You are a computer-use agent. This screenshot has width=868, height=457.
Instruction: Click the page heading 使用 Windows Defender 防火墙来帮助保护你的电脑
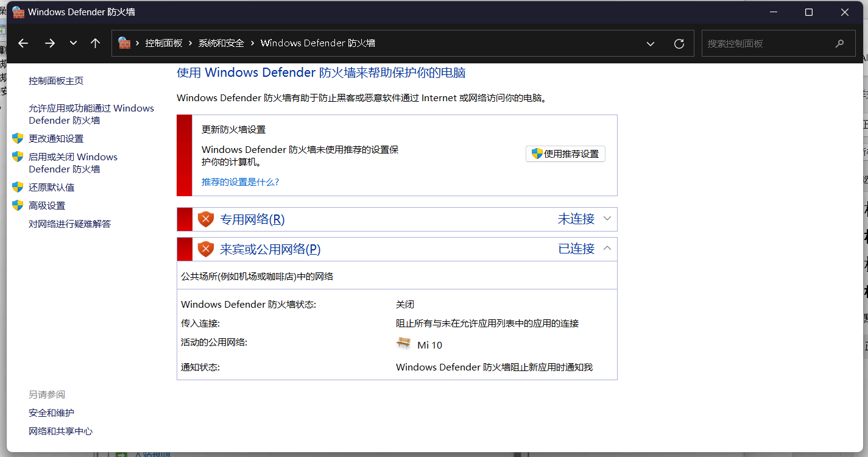point(321,73)
